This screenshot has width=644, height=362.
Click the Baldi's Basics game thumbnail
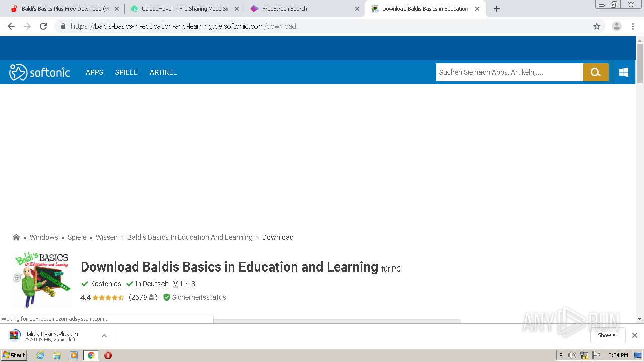(x=42, y=280)
